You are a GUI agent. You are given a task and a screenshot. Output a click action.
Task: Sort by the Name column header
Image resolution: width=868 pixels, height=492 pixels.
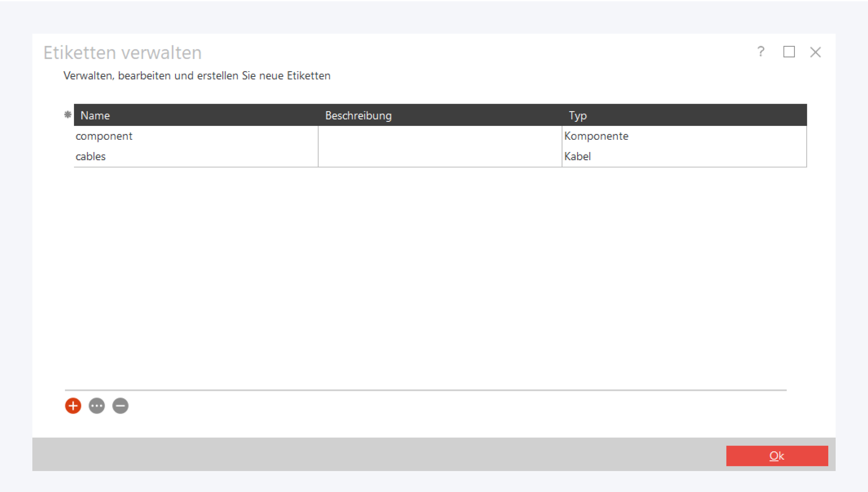click(x=95, y=116)
